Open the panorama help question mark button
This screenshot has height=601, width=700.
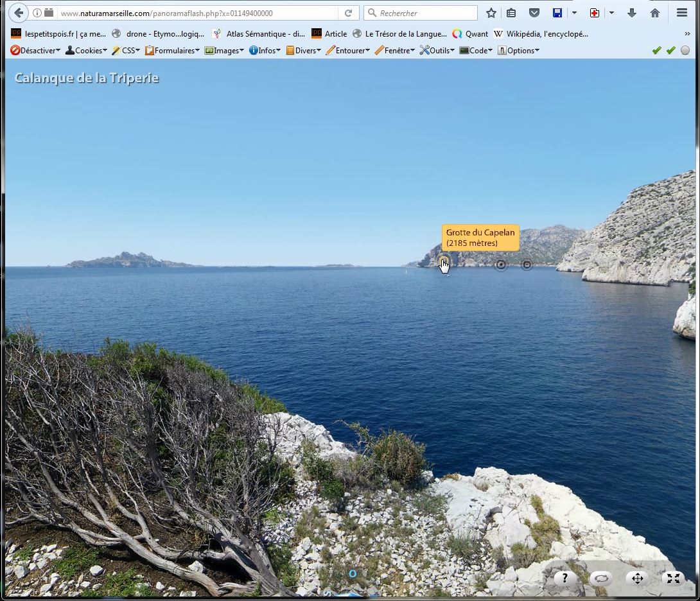pos(564,578)
